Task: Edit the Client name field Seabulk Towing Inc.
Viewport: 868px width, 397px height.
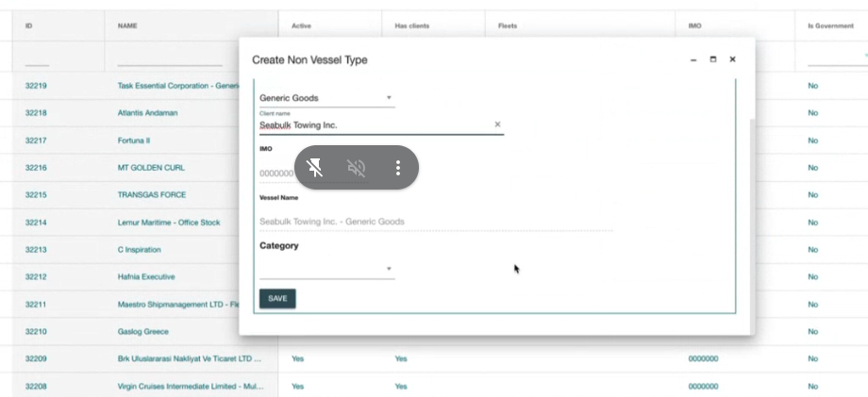Action: (x=376, y=125)
